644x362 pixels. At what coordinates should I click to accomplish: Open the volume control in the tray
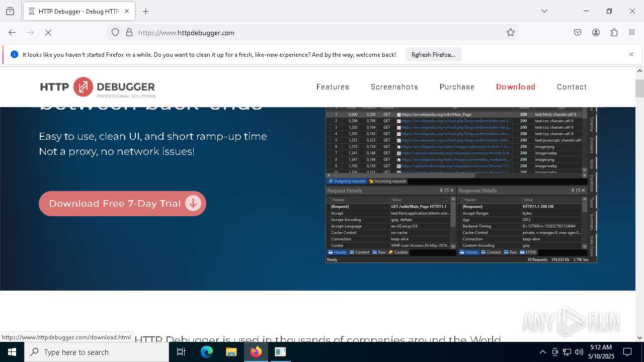579,352
